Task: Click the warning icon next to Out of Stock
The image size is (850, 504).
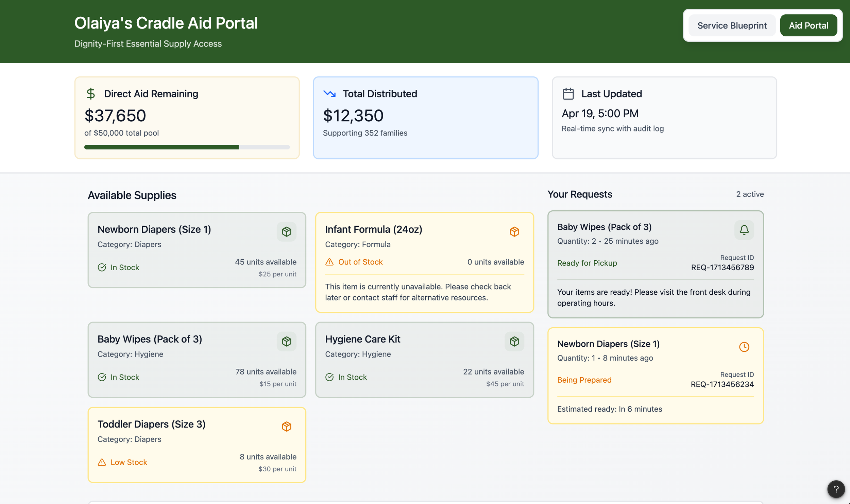Action: 329,262
